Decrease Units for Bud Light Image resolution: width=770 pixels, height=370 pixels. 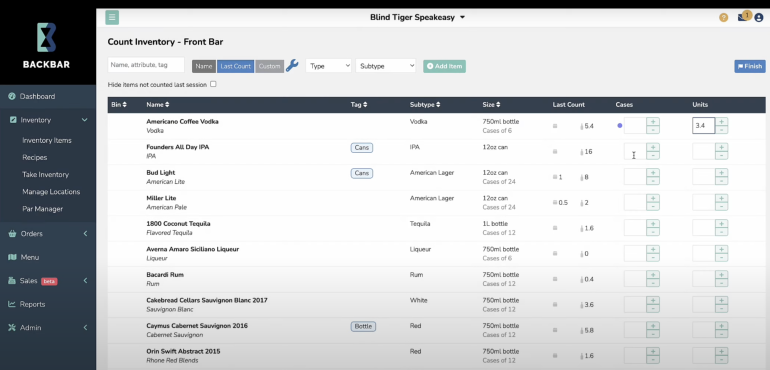(x=721, y=181)
